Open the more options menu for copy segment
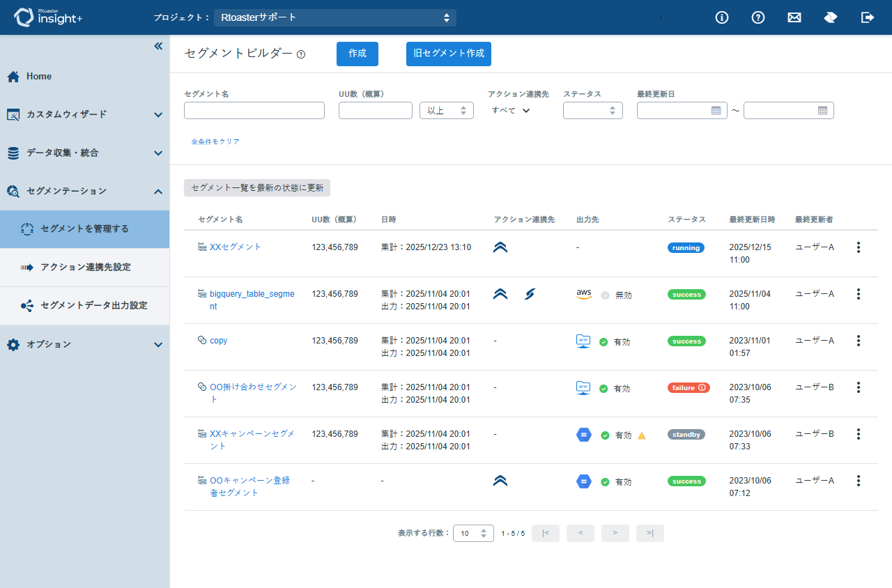 (x=859, y=341)
